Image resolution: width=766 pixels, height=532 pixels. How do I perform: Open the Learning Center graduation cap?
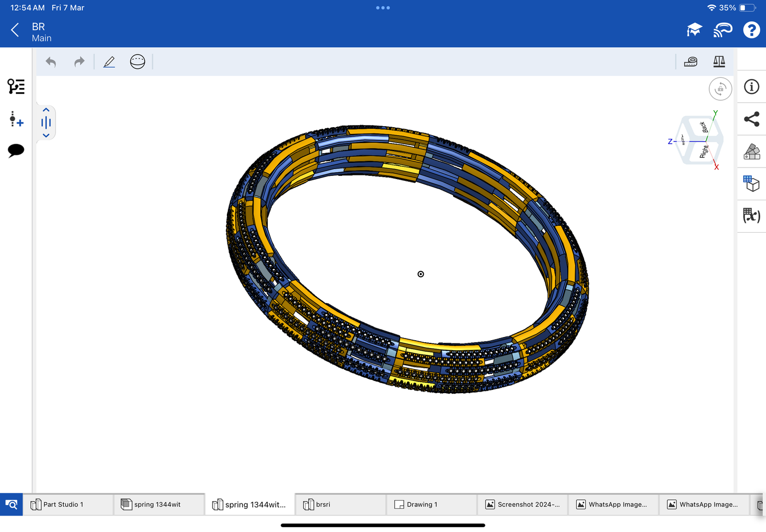tap(694, 30)
